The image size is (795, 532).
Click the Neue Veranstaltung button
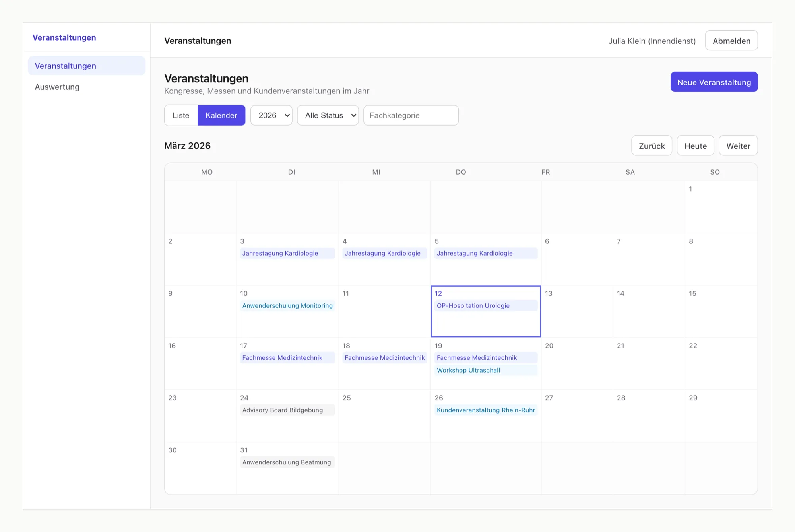(714, 82)
